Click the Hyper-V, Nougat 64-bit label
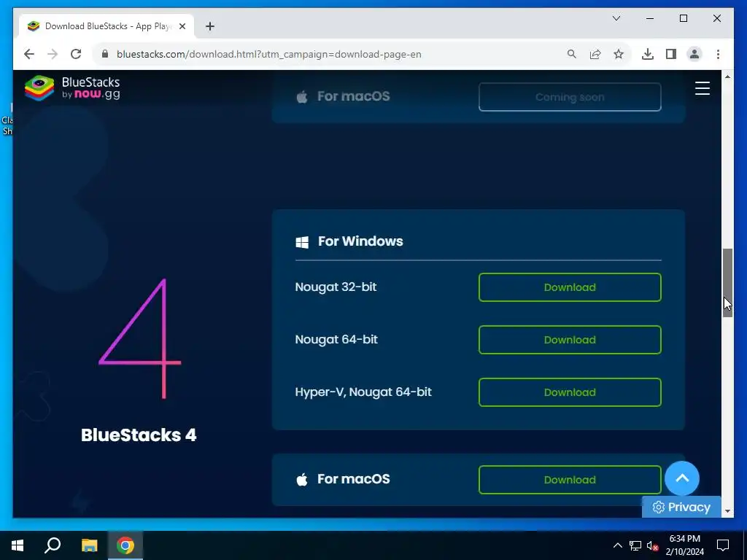The width and height of the screenshot is (747, 560). [x=363, y=392]
